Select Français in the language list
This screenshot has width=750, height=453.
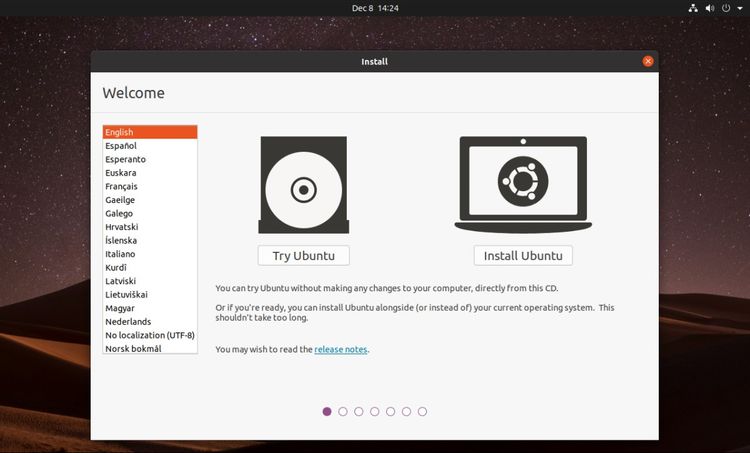point(150,186)
